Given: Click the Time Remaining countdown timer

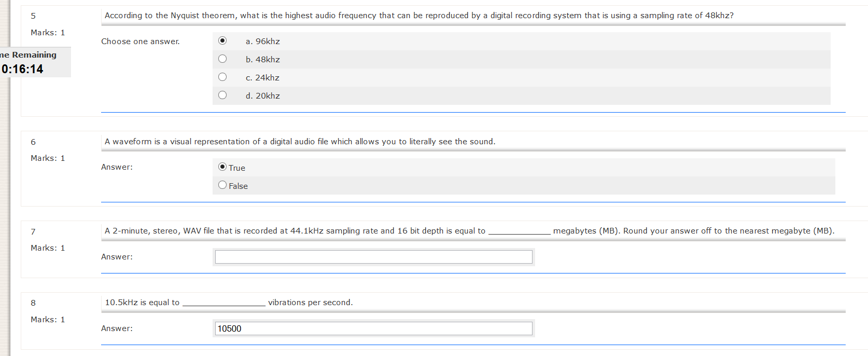Looking at the screenshot, I should point(23,69).
